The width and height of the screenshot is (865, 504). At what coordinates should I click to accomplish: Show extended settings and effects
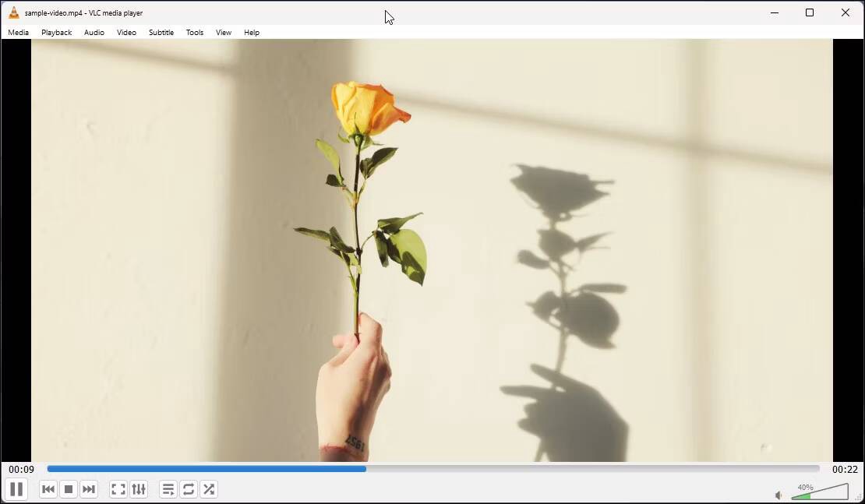point(139,489)
